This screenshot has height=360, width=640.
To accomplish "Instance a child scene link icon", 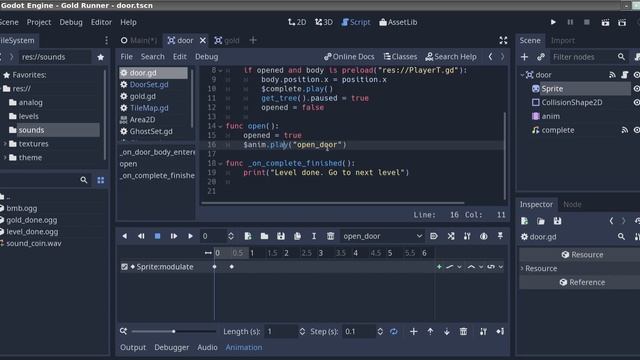I will 541,57.
